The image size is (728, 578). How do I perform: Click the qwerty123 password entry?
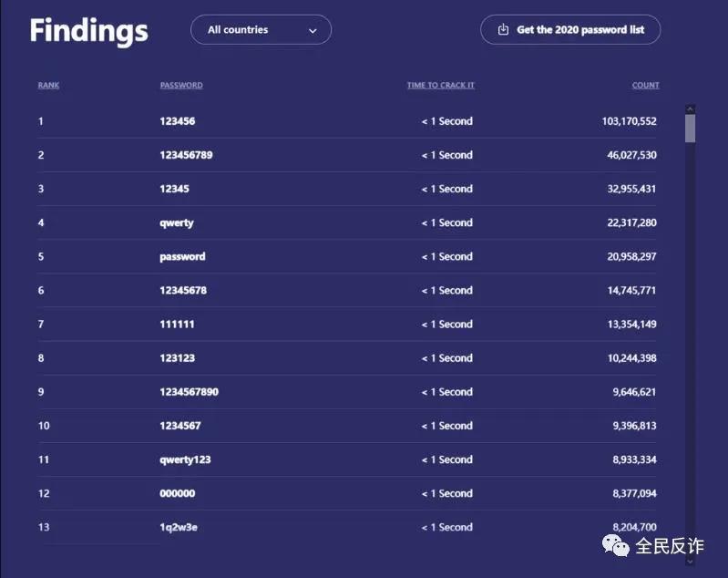click(x=185, y=459)
